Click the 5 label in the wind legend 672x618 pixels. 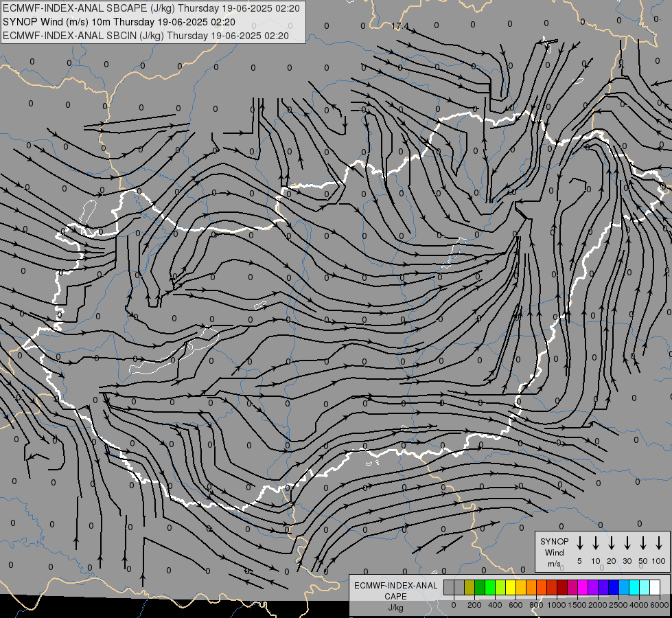[x=579, y=561]
